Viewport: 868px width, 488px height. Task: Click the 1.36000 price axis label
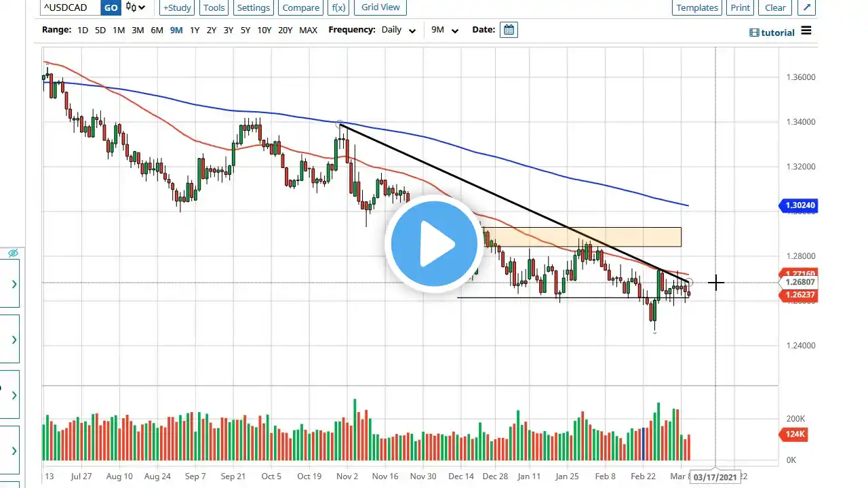[800, 77]
